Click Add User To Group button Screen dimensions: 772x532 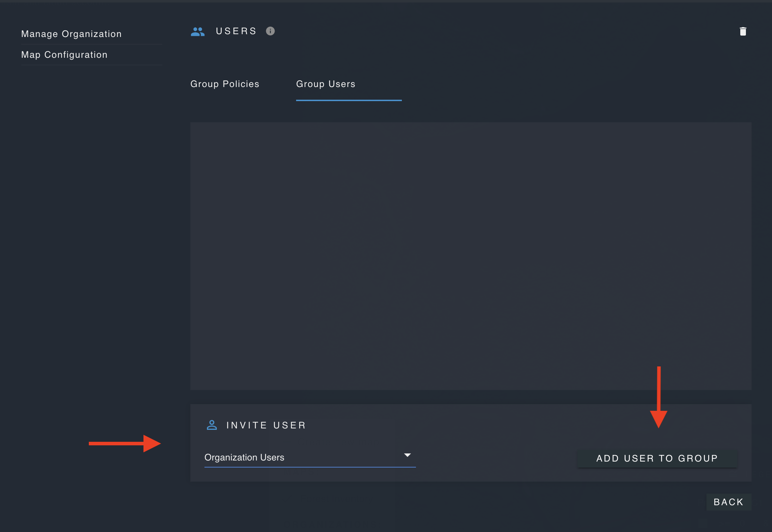coord(657,458)
